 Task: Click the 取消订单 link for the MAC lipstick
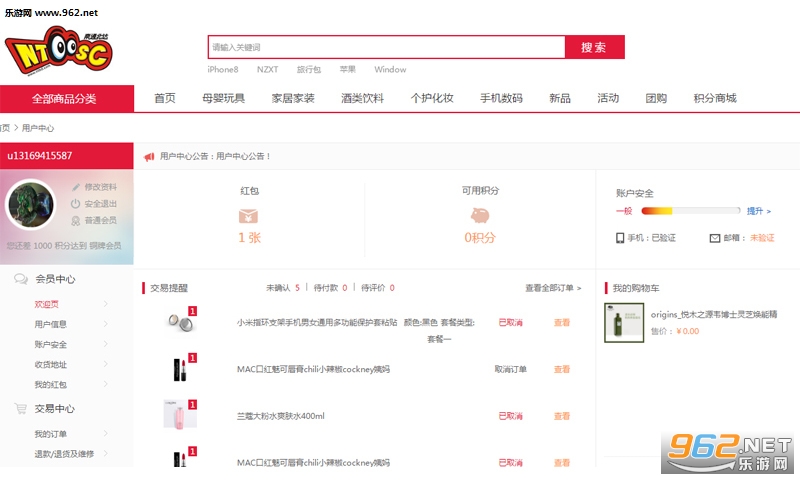[x=510, y=369]
